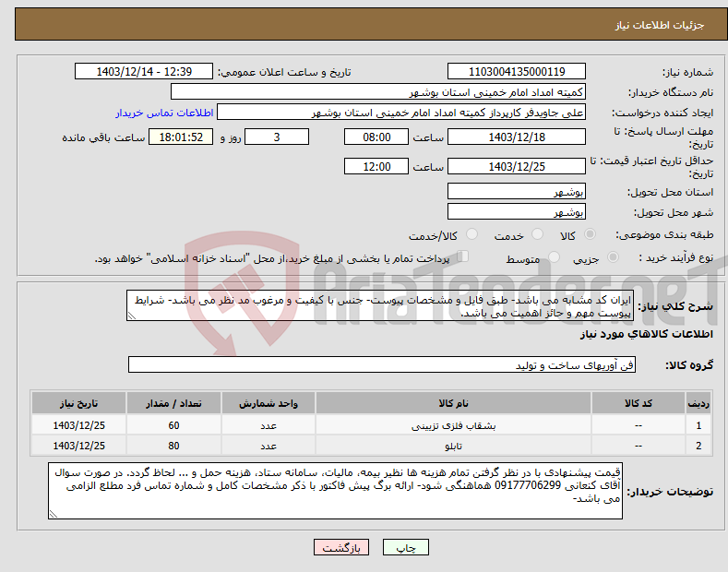
Task: Click the طبقه بندی موضوعی label
Action: coord(664,234)
